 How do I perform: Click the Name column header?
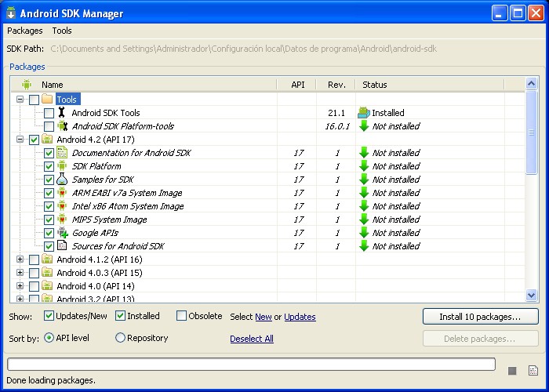tap(144, 85)
